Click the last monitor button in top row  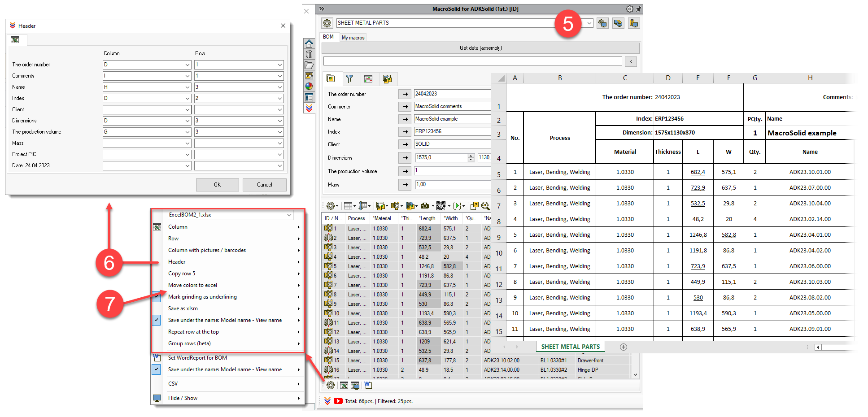click(x=634, y=23)
